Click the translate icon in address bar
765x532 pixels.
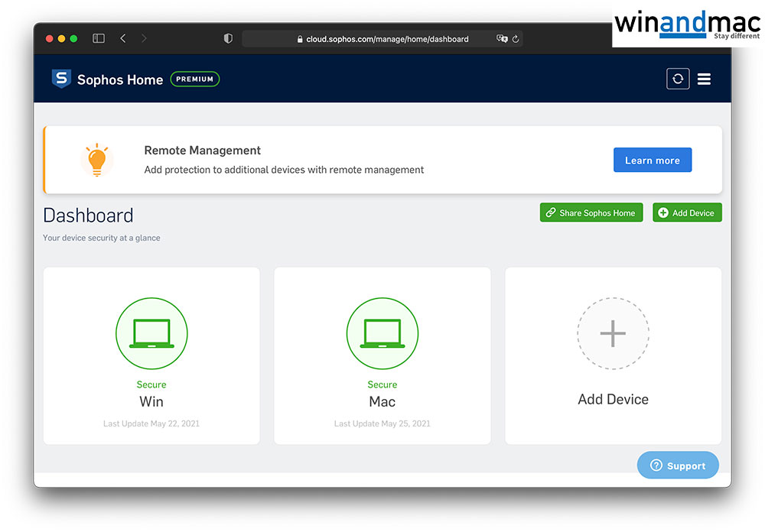point(502,38)
